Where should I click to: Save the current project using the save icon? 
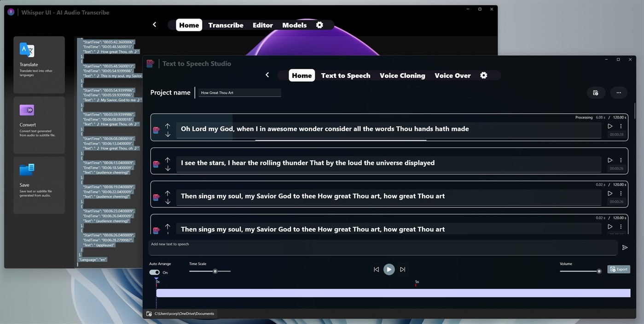tap(596, 92)
